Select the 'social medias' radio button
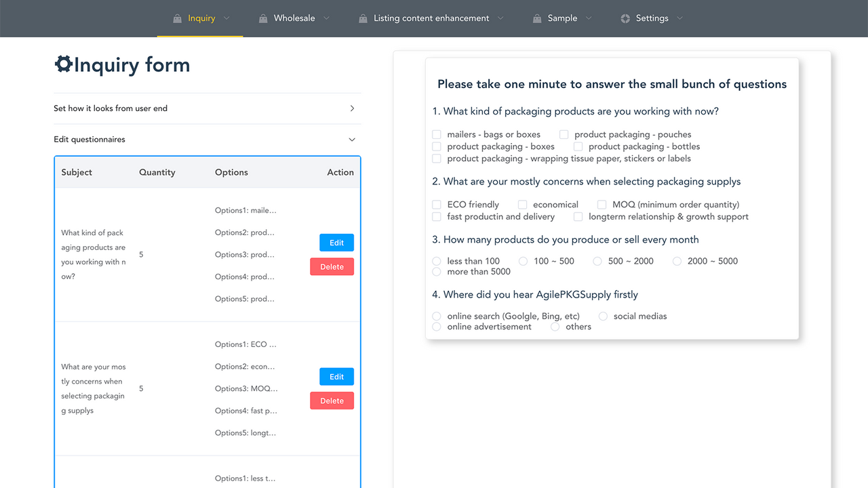Image resolution: width=868 pixels, height=488 pixels. pyautogui.click(x=603, y=317)
